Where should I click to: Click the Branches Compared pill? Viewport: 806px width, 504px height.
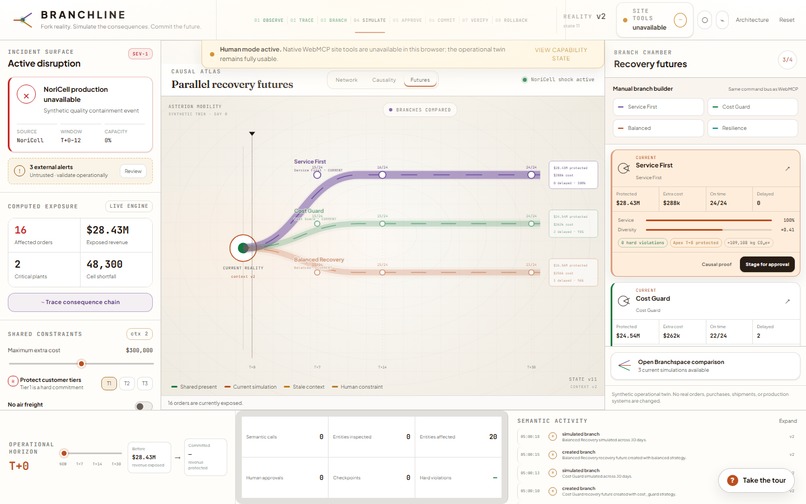point(420,110)
